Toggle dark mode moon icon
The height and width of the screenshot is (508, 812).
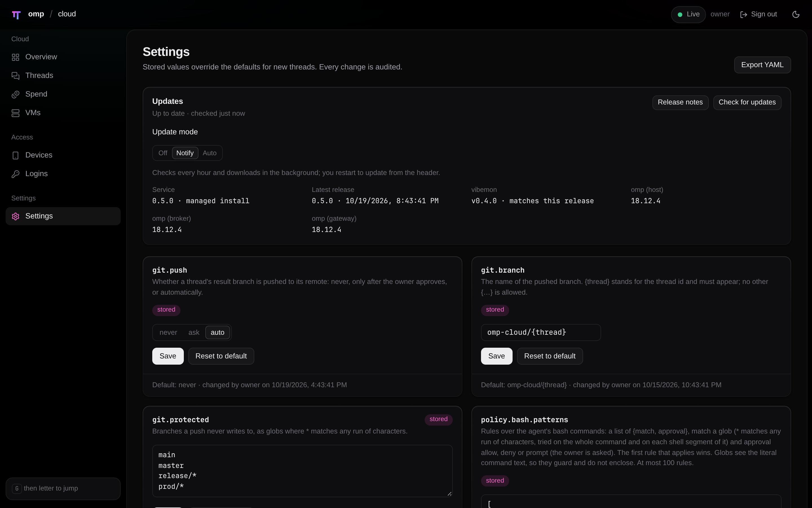(x=796, y=14)
